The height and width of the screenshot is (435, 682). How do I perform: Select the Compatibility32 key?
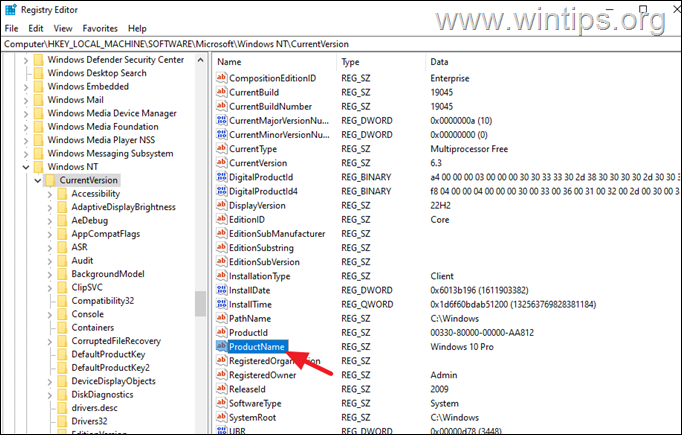(x=103, y=301)
